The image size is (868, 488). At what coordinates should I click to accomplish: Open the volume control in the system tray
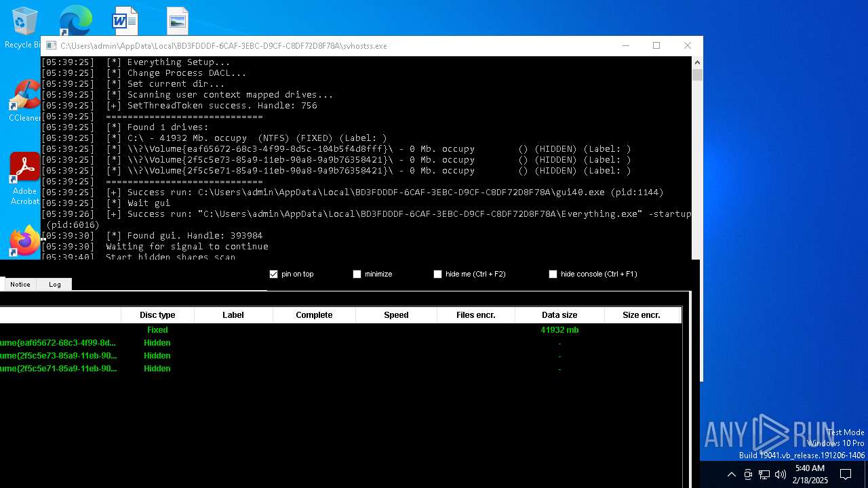point(781,474)
